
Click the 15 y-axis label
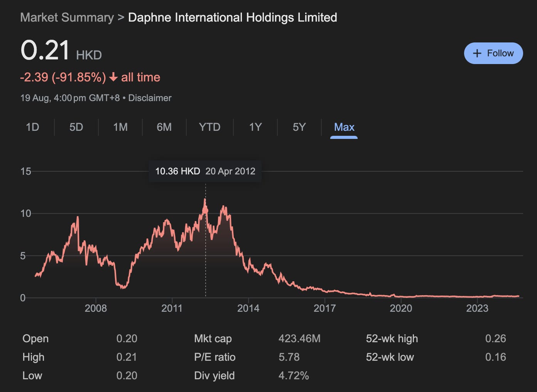25,171
